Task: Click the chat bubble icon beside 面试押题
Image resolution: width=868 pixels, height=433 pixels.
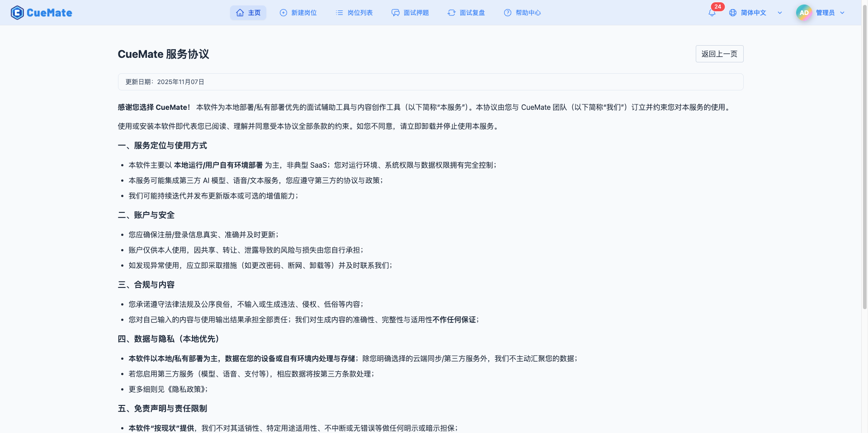Action: [395, 13]
